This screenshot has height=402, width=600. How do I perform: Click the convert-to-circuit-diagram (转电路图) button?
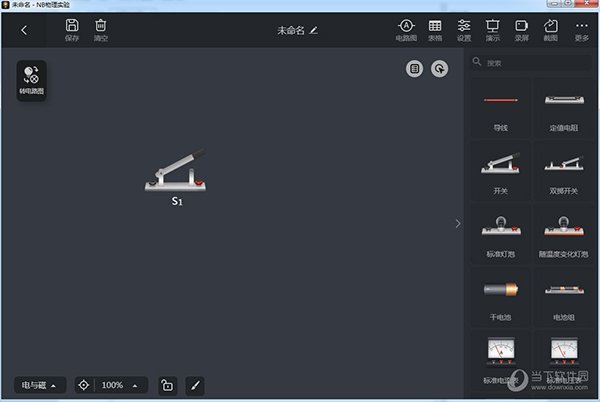31,81
